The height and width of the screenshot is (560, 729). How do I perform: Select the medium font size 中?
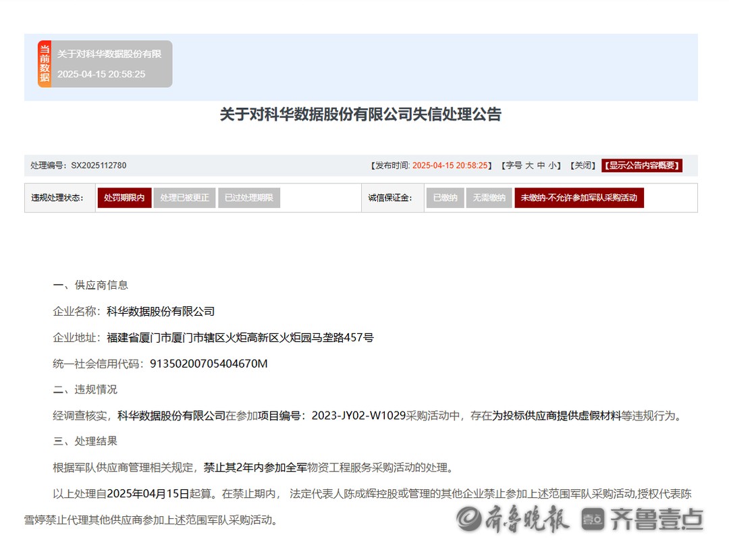pos(541,165)
